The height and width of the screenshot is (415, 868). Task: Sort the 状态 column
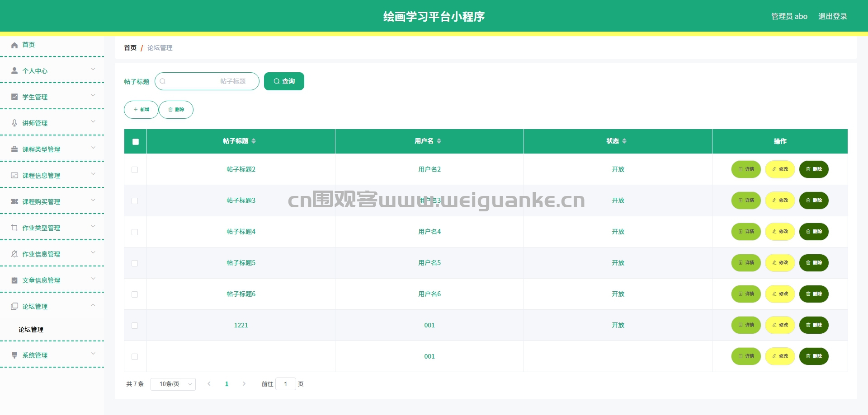(624, 141)
